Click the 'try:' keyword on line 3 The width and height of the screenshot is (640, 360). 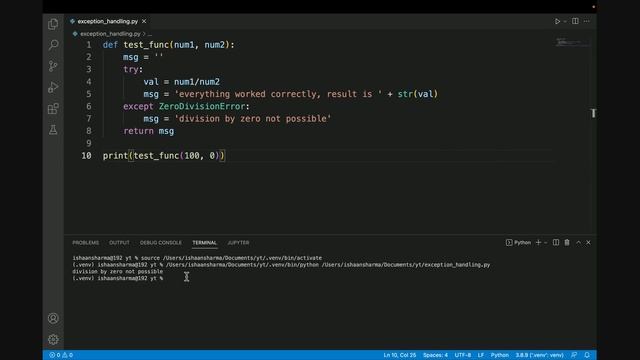tap(133, 69)
